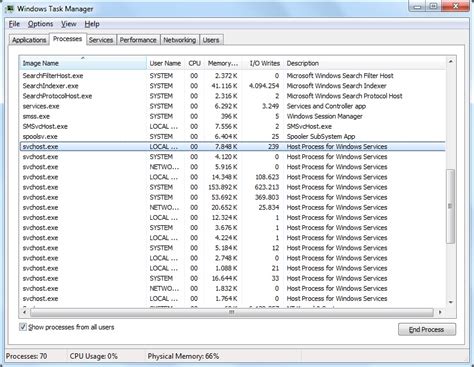
Task: Select svchost.exe row using 7.848 K memory
Action: [233, 147]
